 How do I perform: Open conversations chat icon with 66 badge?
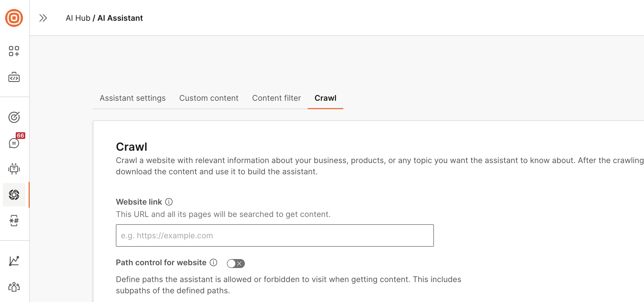(x=14, y=143)
